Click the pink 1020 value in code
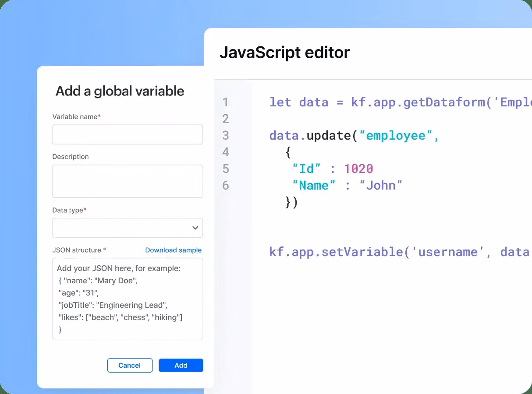Image resolution: width=532 pixels, height=394 pixels. tap(358, 169)
